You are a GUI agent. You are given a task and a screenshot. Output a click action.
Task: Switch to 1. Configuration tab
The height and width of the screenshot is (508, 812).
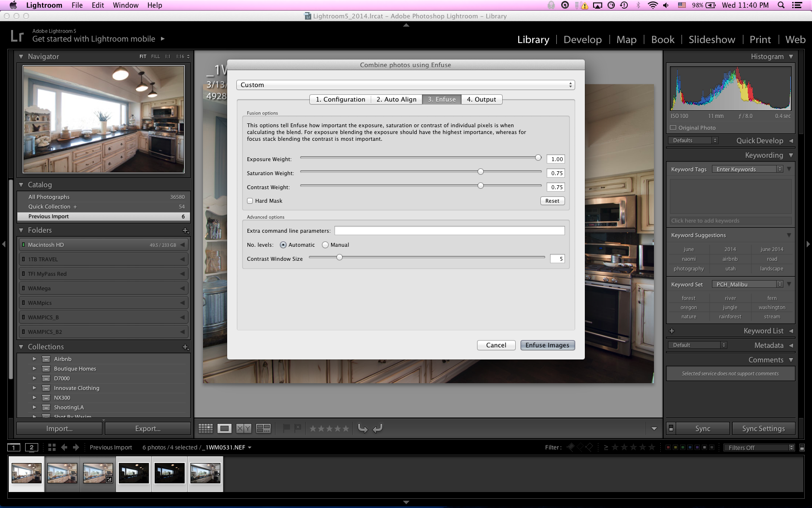pos(340,99)
